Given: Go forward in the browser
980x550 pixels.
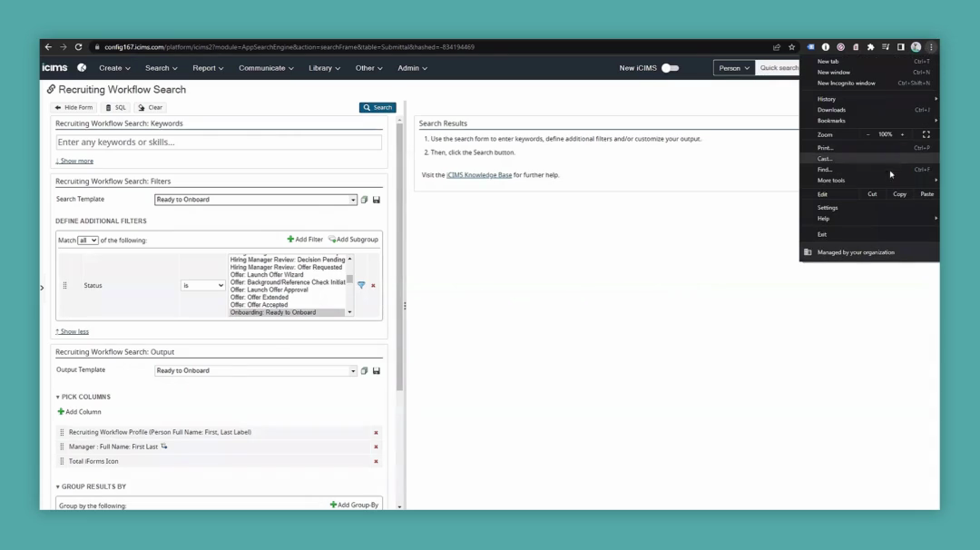Looking at the screenshot, I should tap(64, 47).
